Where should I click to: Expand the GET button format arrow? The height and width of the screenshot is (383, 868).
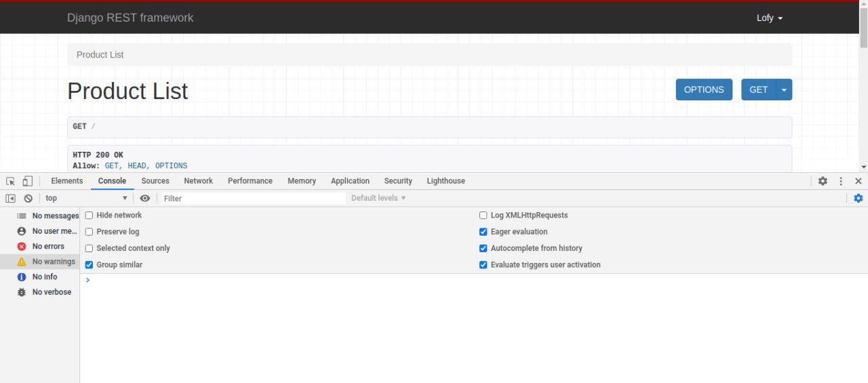784,89
